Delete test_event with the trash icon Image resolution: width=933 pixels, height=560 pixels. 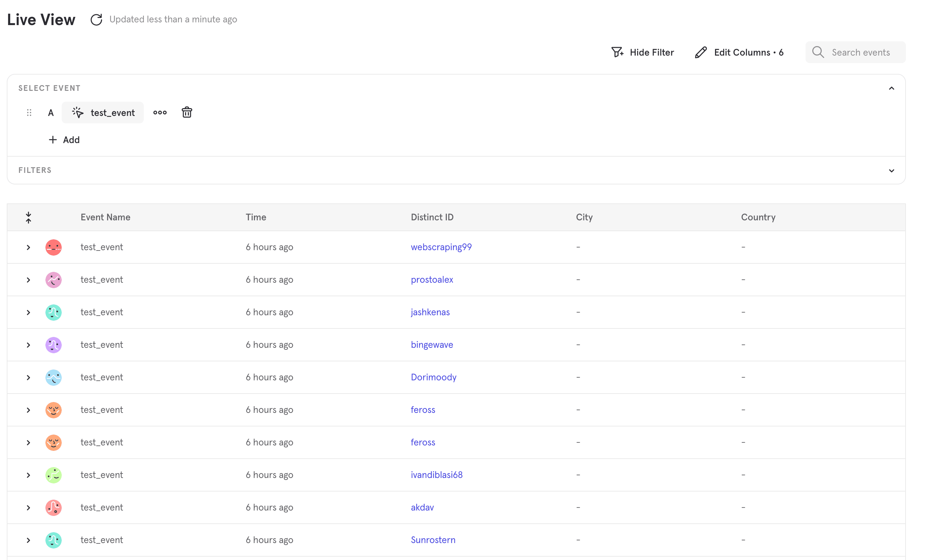pos(187,113)
